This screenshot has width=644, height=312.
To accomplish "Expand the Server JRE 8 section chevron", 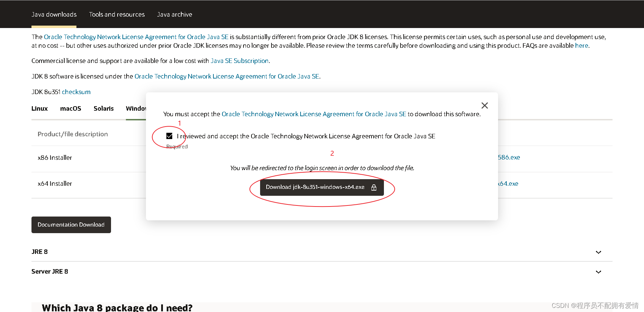I will pos(598,272).
